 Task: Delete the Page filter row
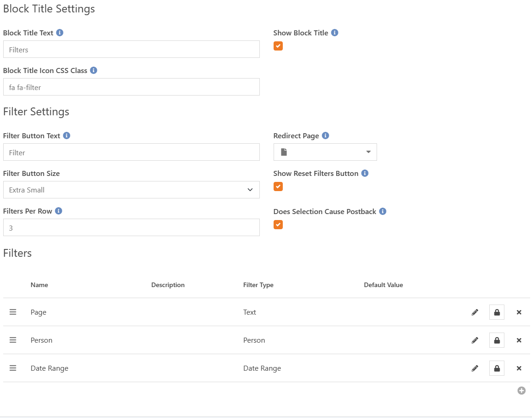point(519,312)
